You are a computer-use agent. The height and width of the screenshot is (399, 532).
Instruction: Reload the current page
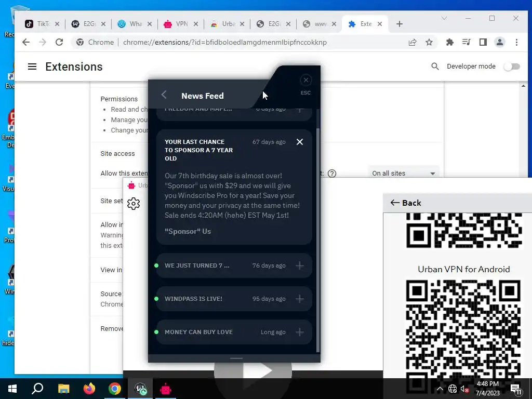click(59, 42)
